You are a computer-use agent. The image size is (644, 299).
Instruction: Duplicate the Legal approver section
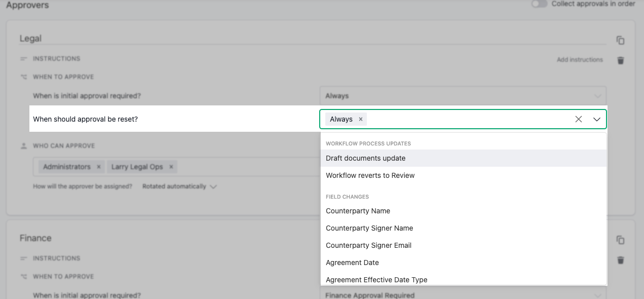pyautogui.click(x=620, y=41)
